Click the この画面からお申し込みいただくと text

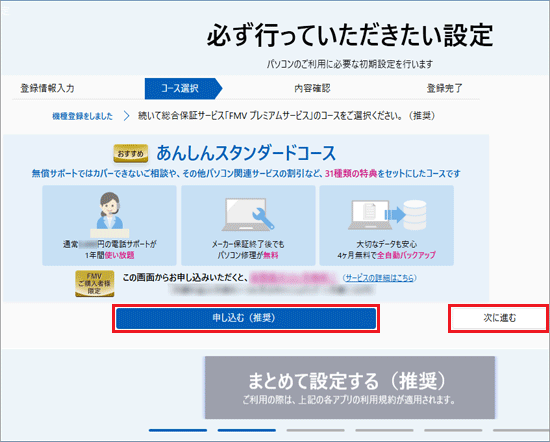185,278
